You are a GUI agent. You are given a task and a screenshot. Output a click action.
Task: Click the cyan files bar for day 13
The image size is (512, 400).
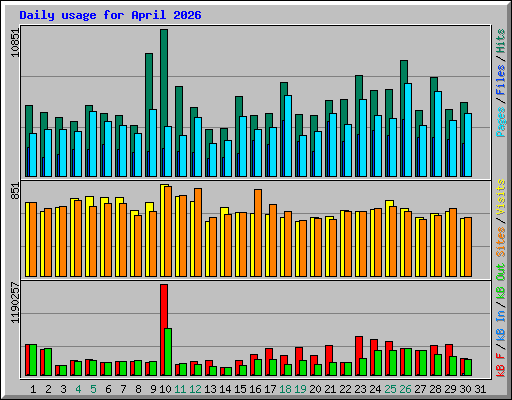tap(213, 160)
